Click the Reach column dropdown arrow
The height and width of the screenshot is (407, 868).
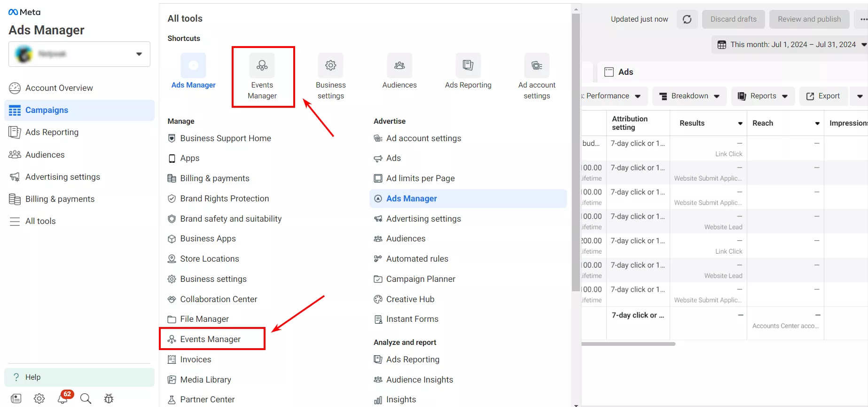[x=817, y=123]
